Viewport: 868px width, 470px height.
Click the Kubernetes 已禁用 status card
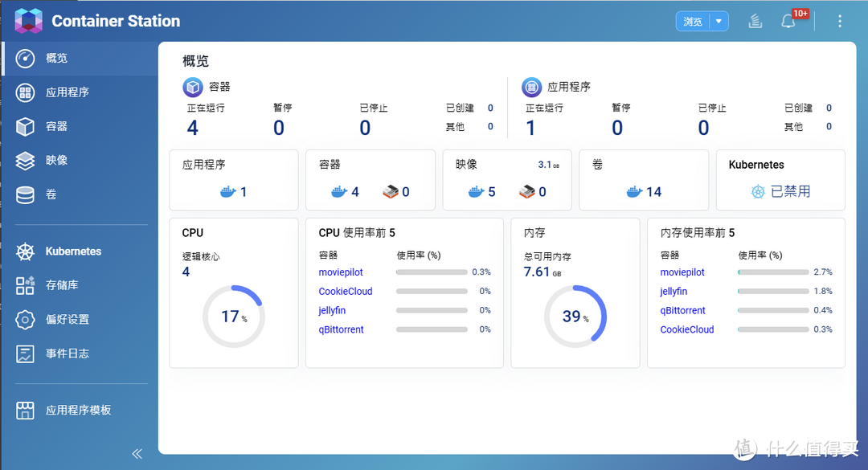coord(780,180)
